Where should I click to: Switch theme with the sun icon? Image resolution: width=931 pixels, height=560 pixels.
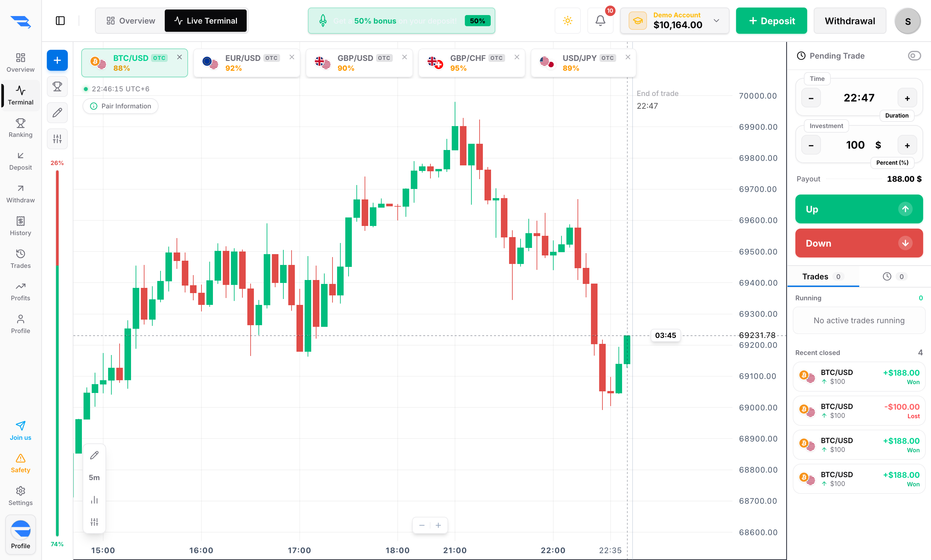(x=568, y=21)
